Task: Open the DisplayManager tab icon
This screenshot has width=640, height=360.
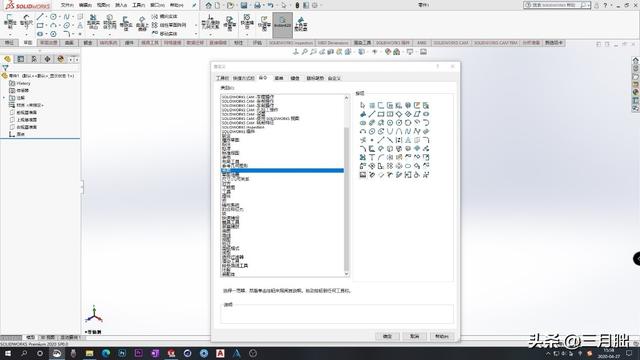Action: (61, 59)
